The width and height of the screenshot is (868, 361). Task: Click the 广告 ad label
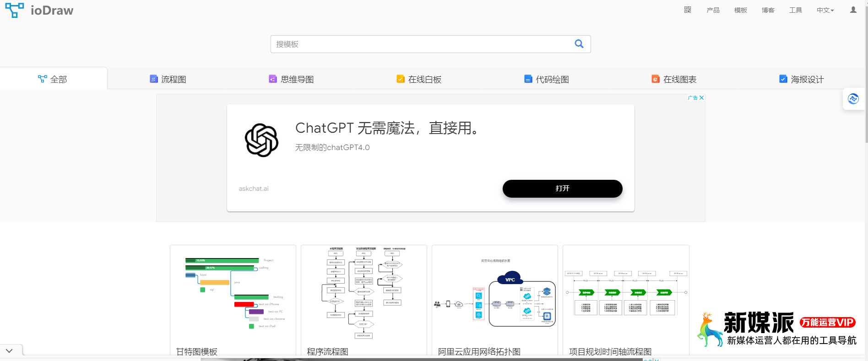pyautogui.click(x=693, y=98)
